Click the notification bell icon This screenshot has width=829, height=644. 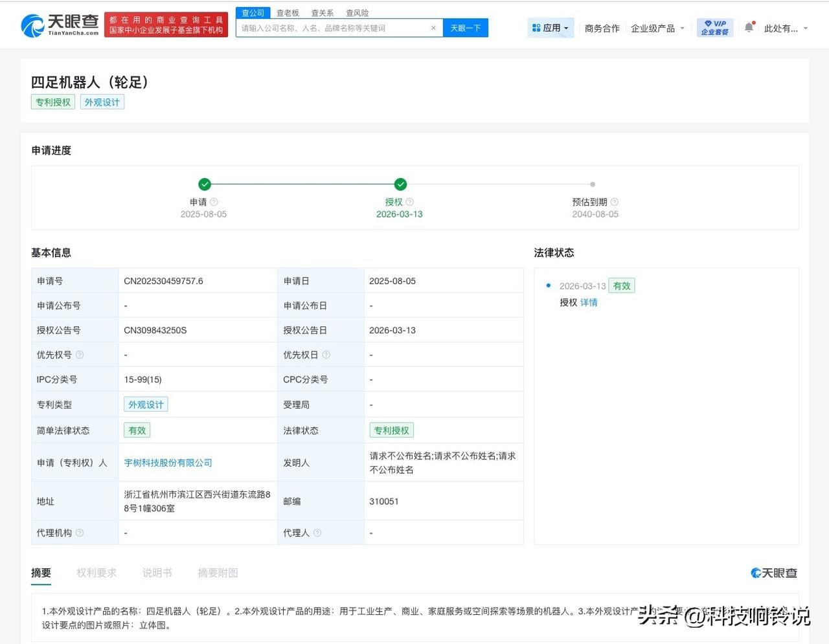click(749, 27)
